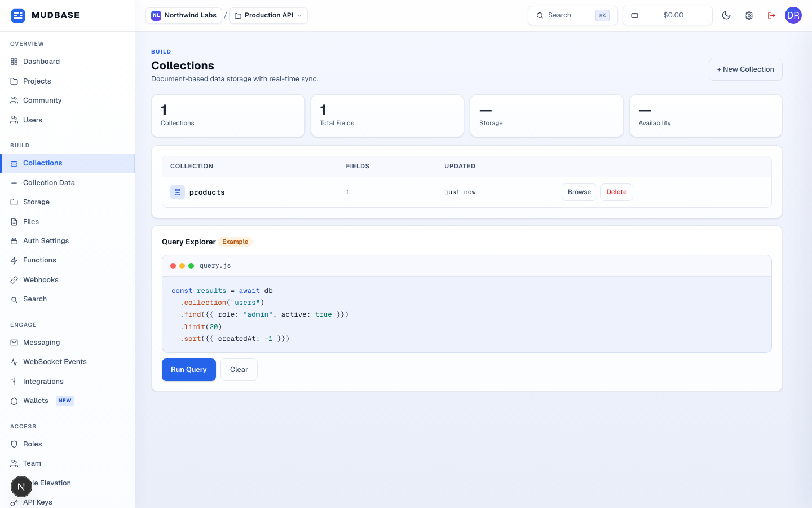Viewport: 812px width, 508px height.
Task: Open the Webhooks sidebar page
Action: coord(67,280)
